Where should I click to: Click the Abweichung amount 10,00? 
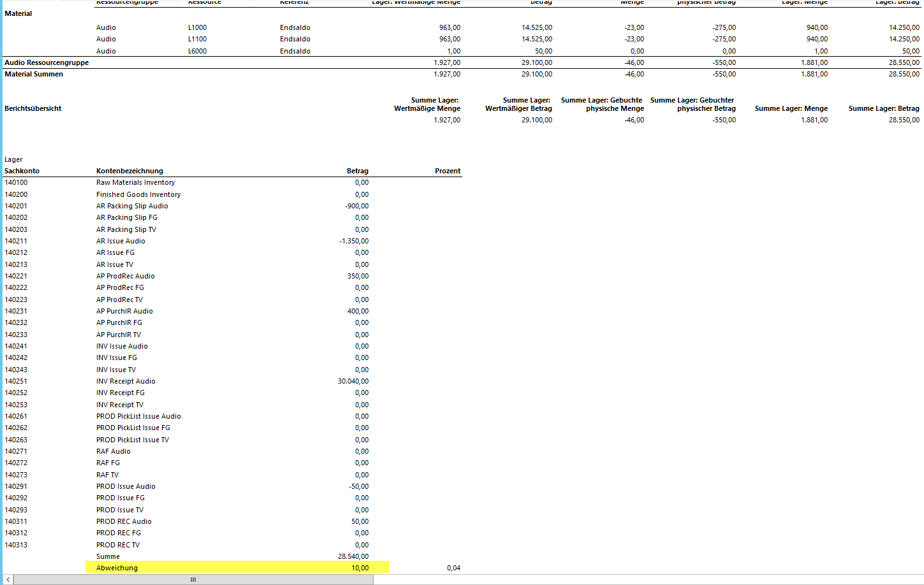(360, 568)
